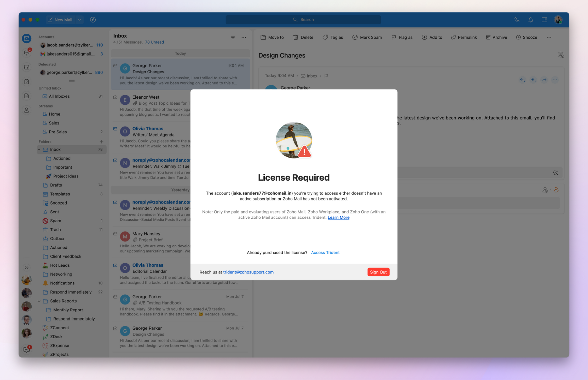Click the trident@zohosupport.com email link
This screenshot has width=588, height=380.
[248, 272]
